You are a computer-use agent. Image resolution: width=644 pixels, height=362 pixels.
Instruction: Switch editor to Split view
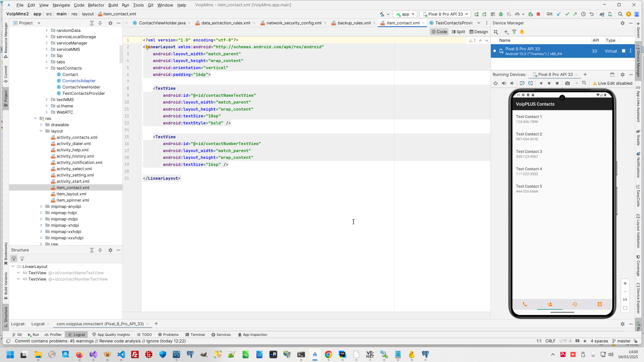click(458, 32)
